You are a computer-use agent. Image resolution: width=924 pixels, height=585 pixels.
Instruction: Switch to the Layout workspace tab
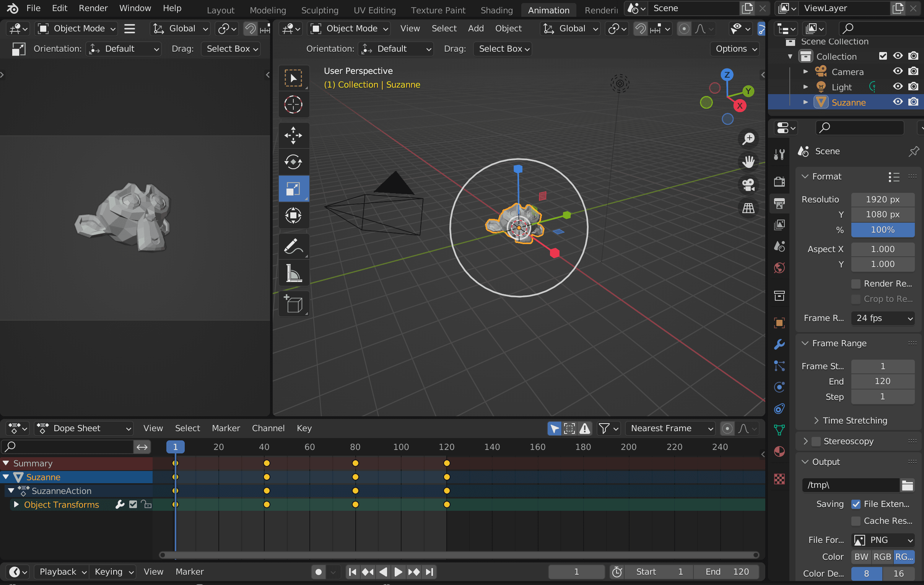220,10
